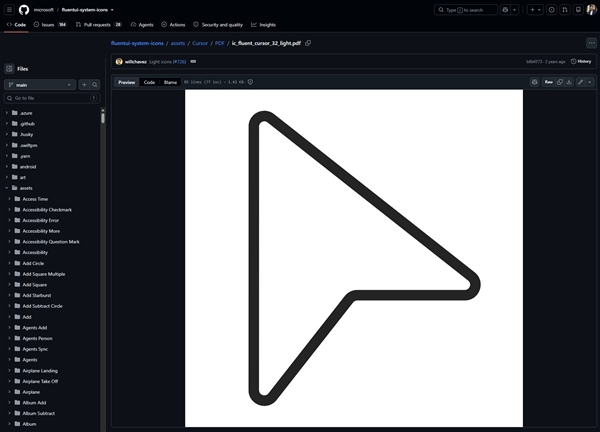
Task: Search this repository magnifier button
Action: tap(95, 85)
